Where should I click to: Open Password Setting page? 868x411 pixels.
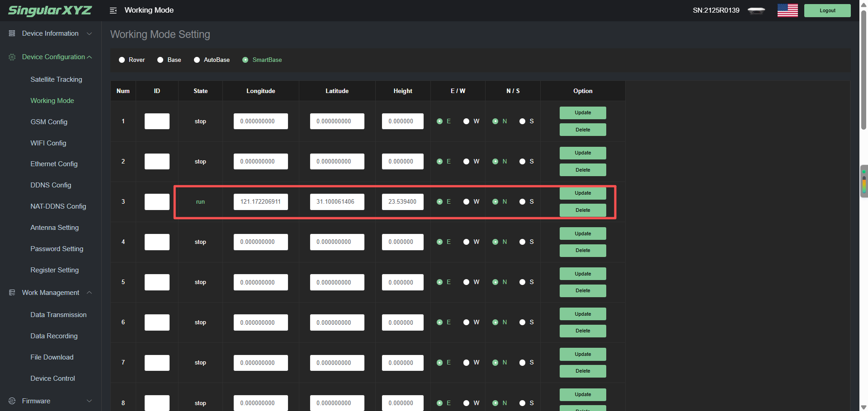(x=57, y=249)
